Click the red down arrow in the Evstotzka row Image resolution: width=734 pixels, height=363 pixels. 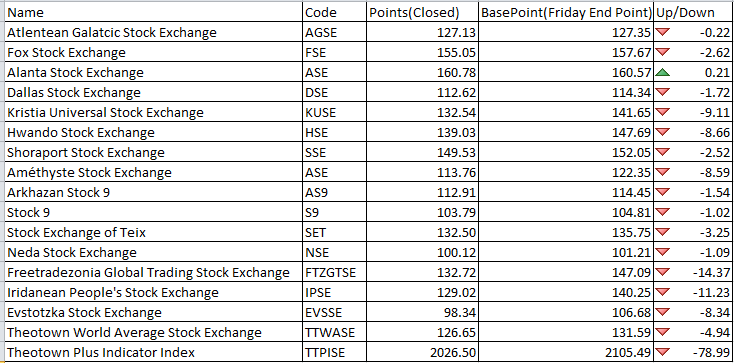663,312
